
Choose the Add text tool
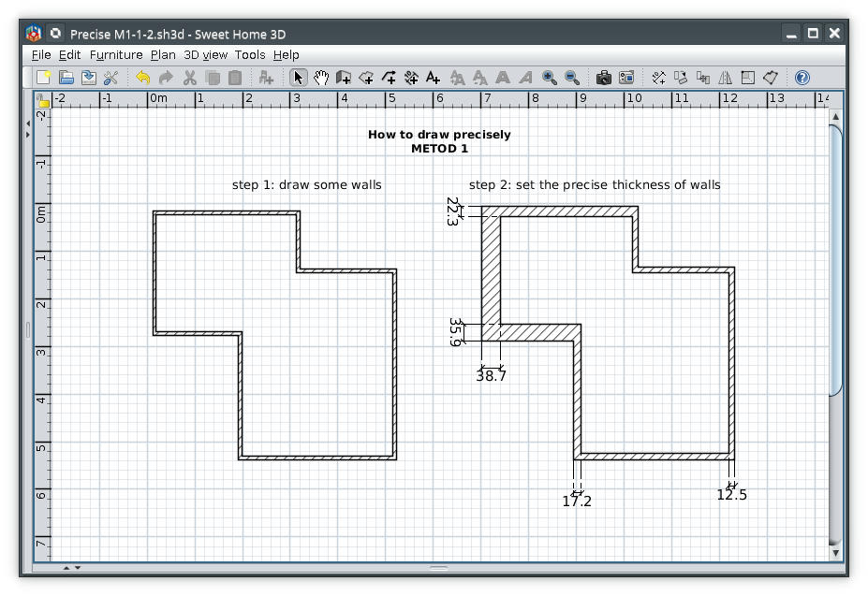(x=434, y=78)
